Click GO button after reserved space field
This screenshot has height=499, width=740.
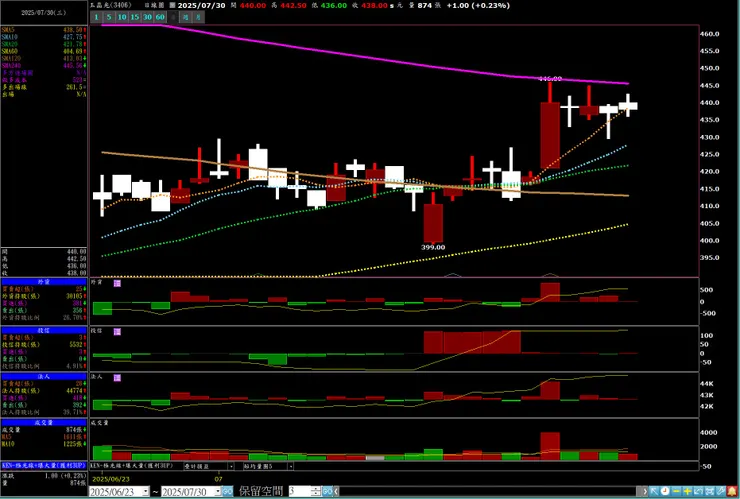[327, 491]
